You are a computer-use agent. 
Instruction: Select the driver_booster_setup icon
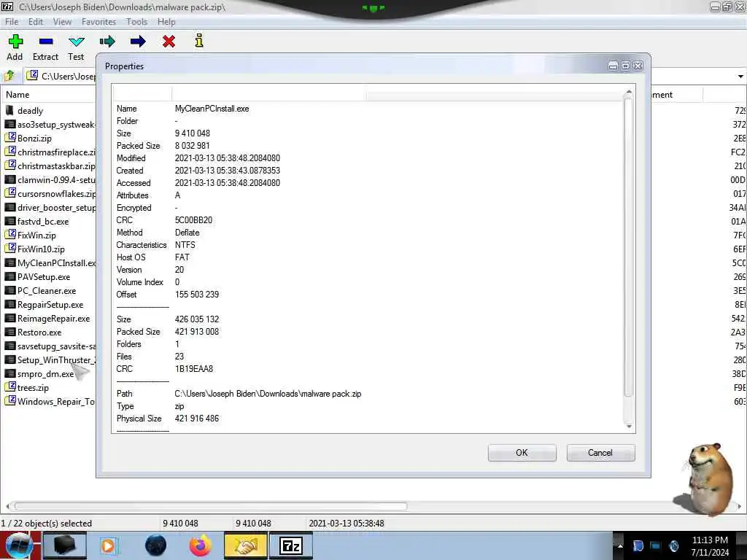click(10, 207)
